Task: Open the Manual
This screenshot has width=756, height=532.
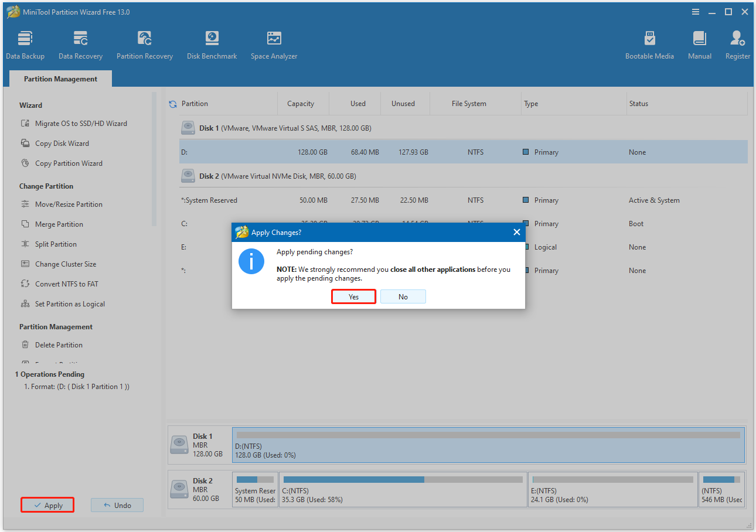Action: (x=699, y=44)
